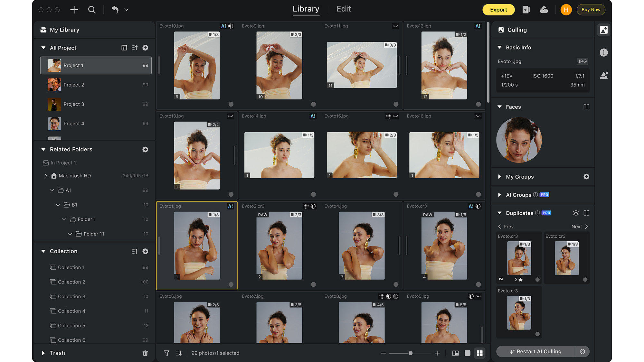Open AI culling settings icon beside Restart button
This screenshot has width=644, height=362.
pos(582,352)
